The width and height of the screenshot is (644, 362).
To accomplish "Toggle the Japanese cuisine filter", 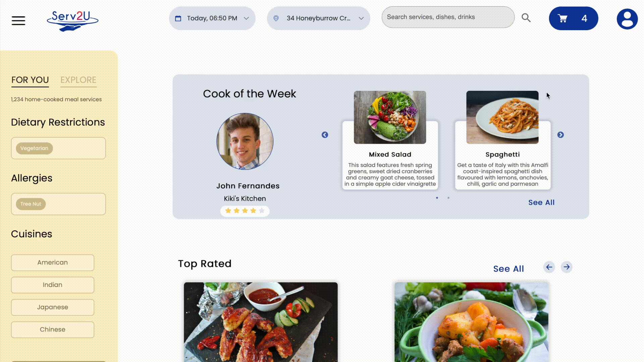I will coord(53,307).
